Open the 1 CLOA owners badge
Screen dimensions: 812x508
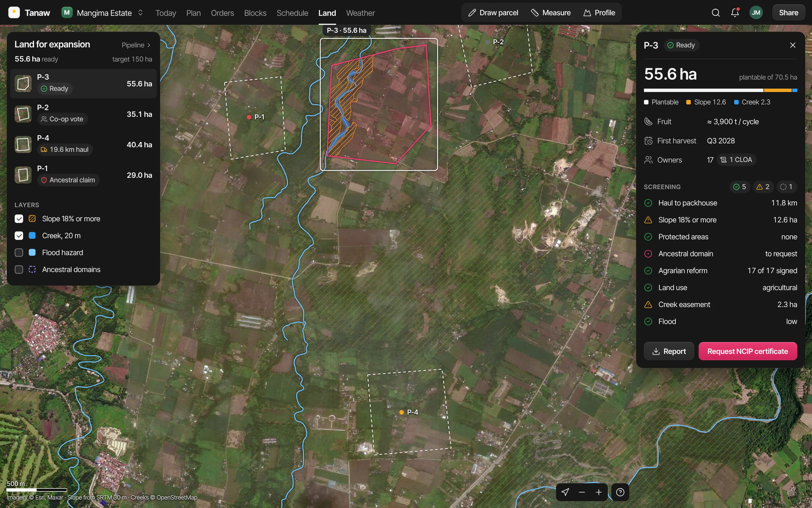click(736, 160)
